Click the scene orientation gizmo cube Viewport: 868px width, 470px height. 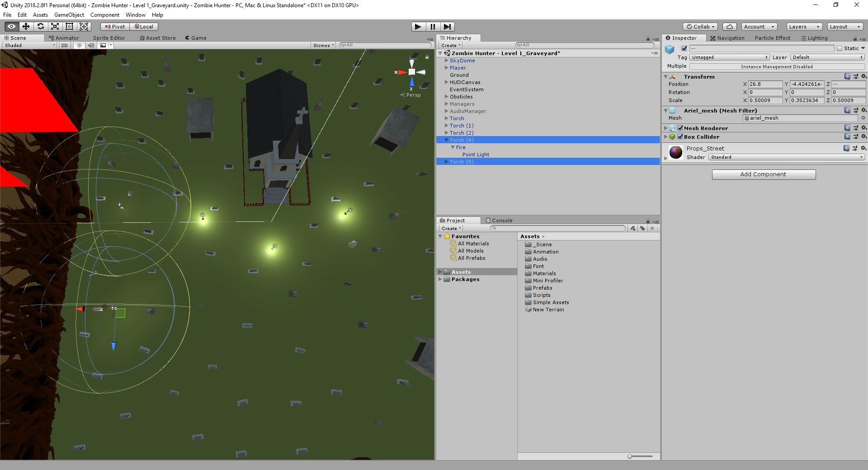(x=412, y=72)
